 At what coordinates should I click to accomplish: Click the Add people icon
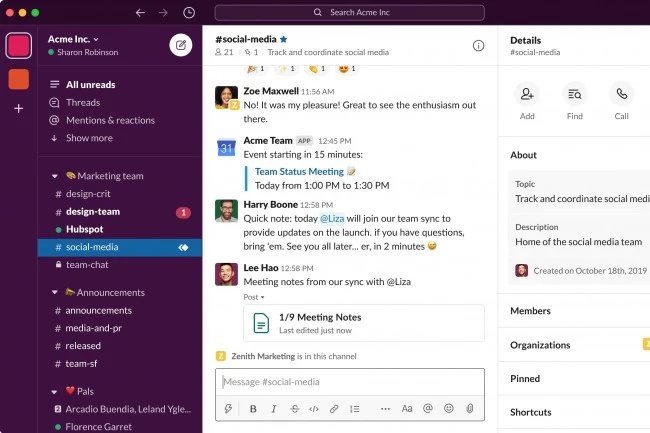click(x=527, y=94)
